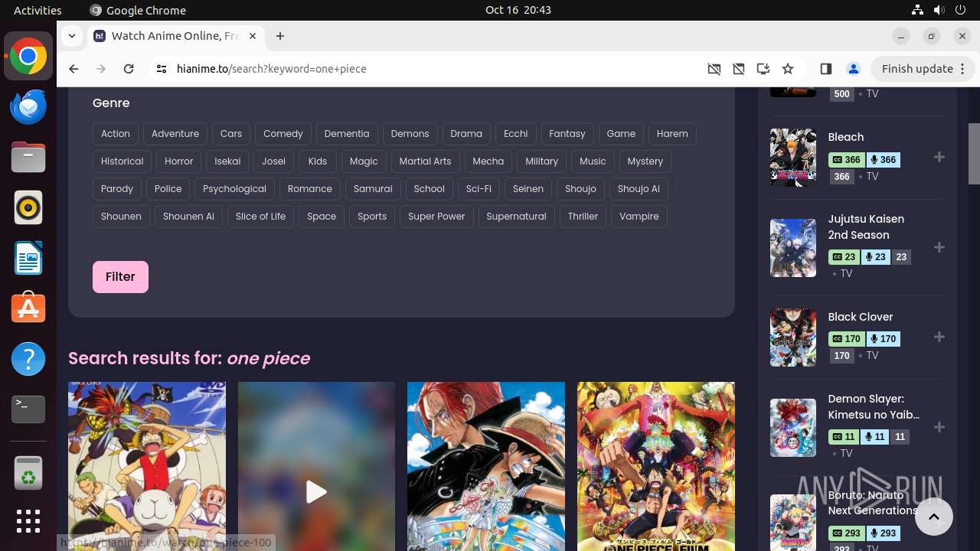Toggle the Comedy genre tag
Screen dimensions: 980x551
click(283, 134)
